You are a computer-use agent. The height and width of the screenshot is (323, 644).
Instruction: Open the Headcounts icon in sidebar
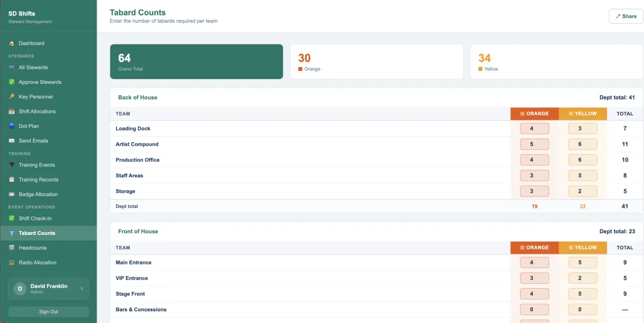(x=12, y=248)
